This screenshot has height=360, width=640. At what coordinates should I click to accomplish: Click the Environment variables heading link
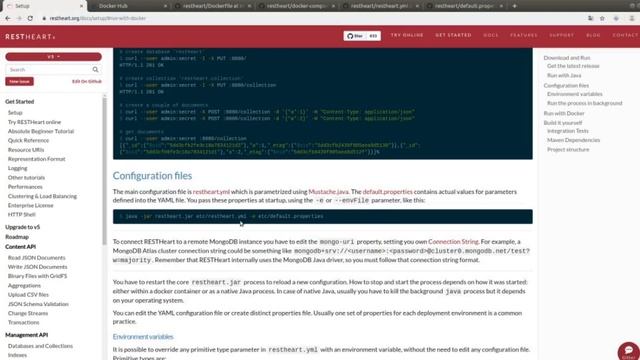pos(143,337)
